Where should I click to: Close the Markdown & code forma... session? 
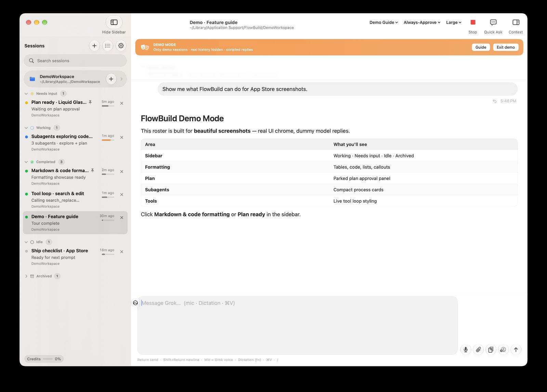tap(122, 172)
